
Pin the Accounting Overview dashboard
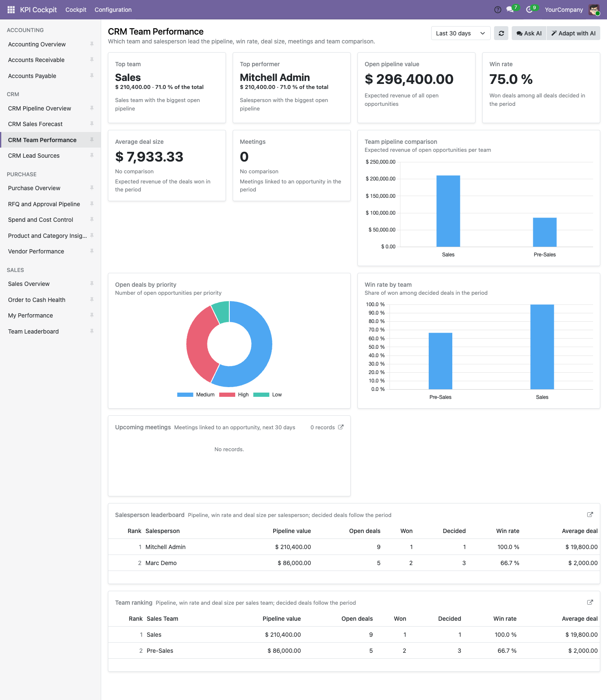(92, 44)
